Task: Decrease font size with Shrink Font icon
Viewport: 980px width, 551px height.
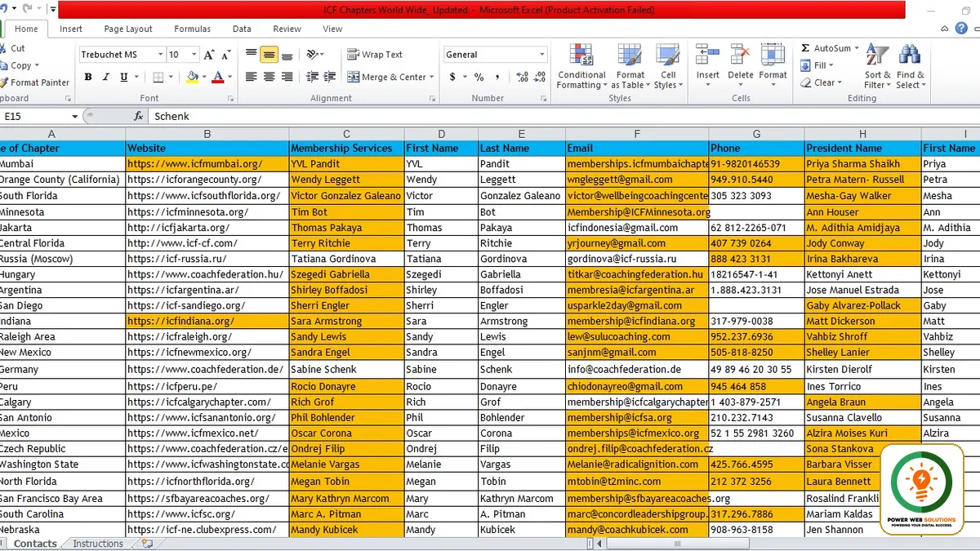Action: (x=226, y=55)
